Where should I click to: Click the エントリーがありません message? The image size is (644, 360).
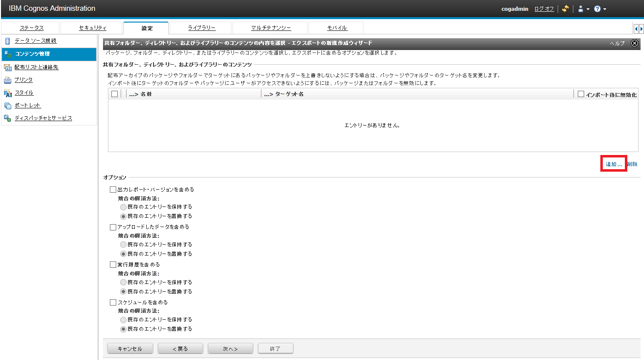(373, 126)
